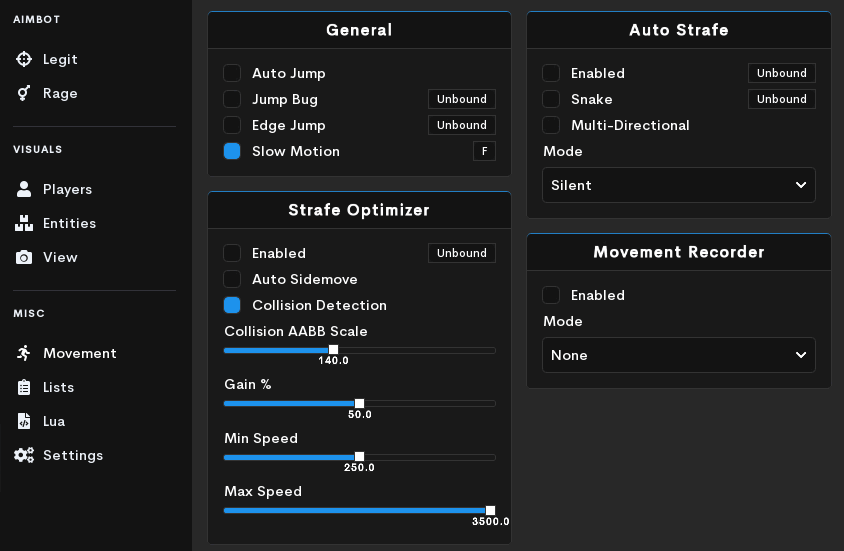
Task: Click the Silent dropdown chevron arrow
Action: click(800, 185)
